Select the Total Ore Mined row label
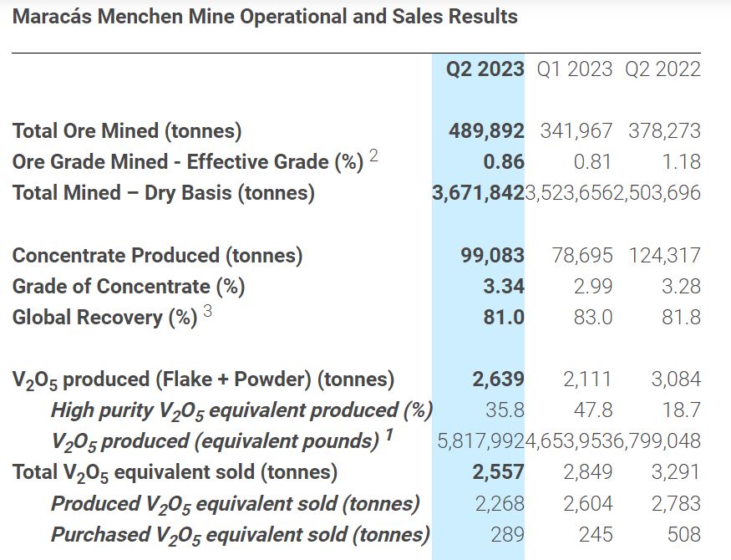The height and width of the screenshot is (560, 731). pos(127,131)
